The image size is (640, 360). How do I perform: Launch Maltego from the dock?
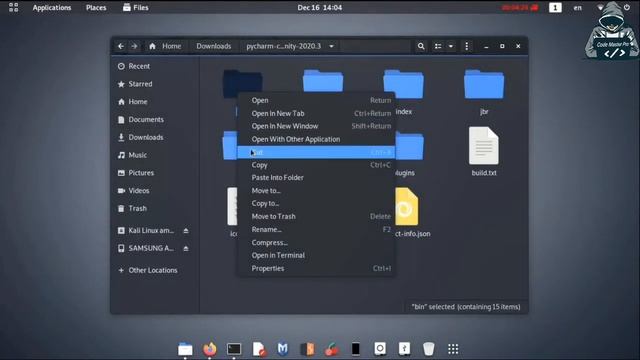282,349
